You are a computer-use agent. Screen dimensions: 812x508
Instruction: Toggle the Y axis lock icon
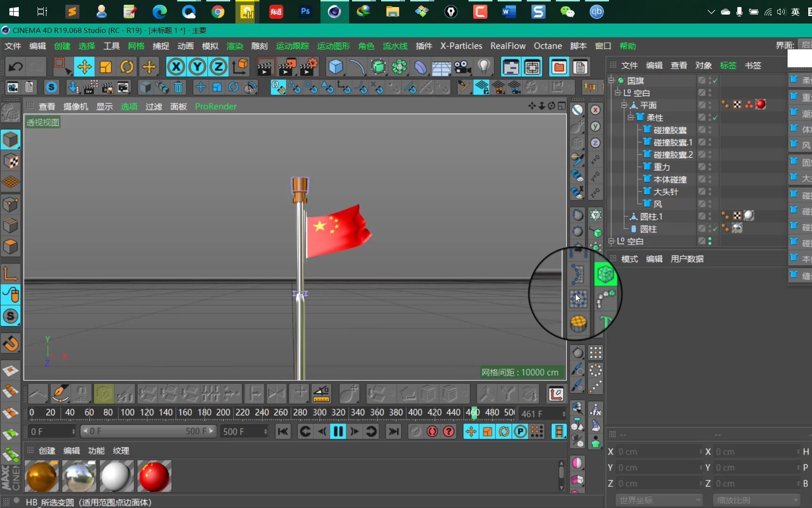tap(197, 67)
